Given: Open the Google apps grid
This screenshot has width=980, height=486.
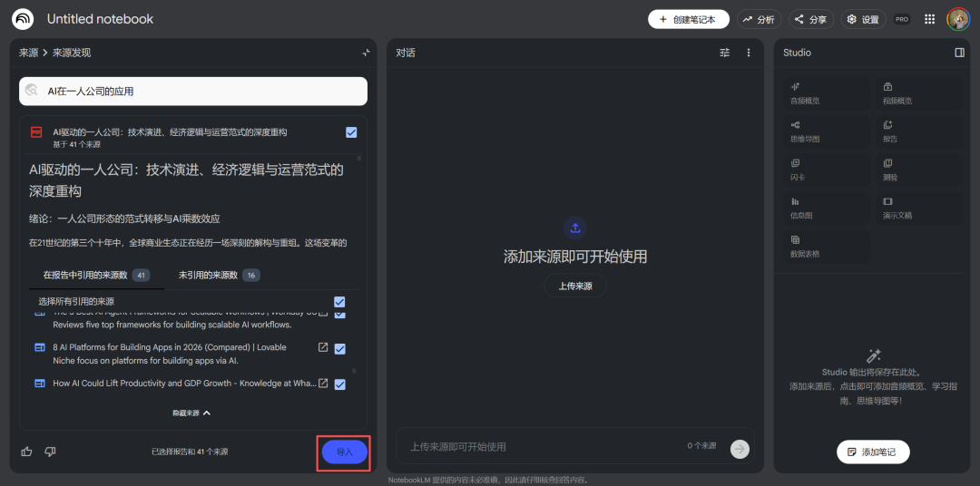Looking at the screenshot, I should (x=929, y=19).
